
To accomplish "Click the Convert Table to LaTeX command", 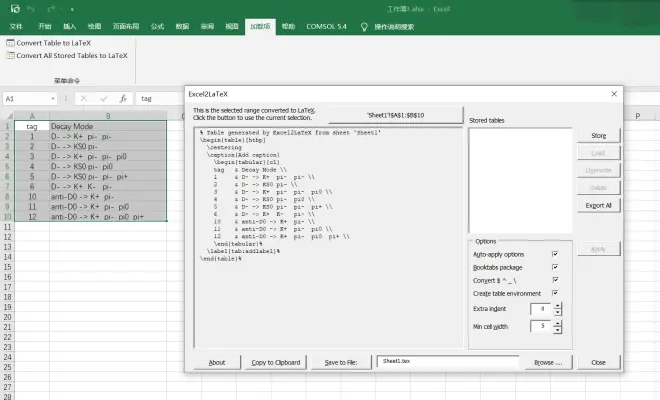I will point(49,43).
